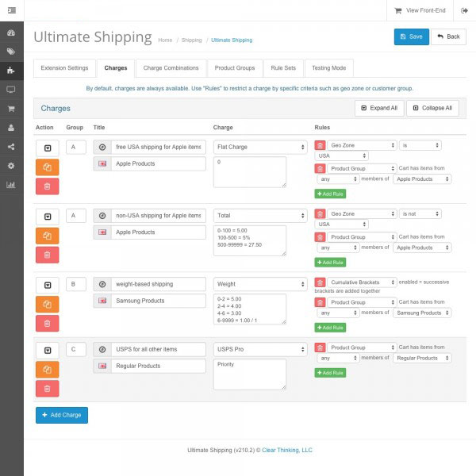
Task: Click the catalog tags icon in the sidebar
Action: [11, 52]
